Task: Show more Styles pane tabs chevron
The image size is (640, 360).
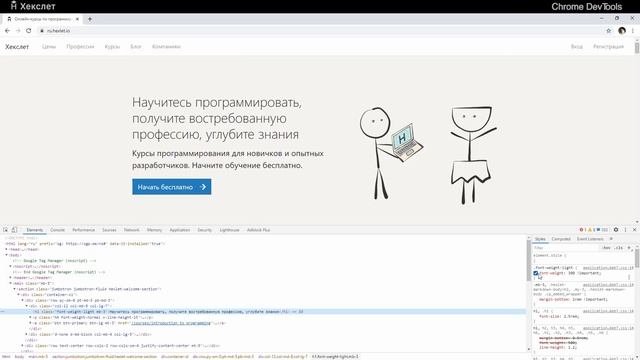Action: click(x=611, y=239)
